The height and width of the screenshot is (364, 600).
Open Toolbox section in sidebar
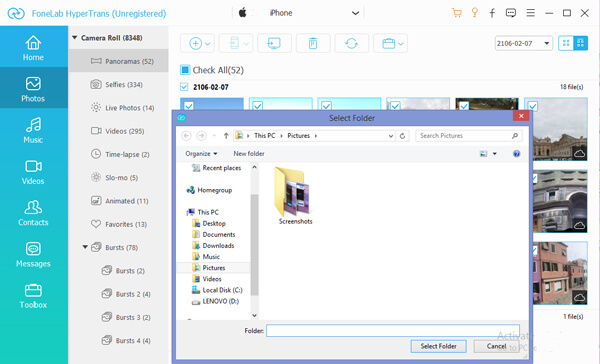(x=33, y=295)
